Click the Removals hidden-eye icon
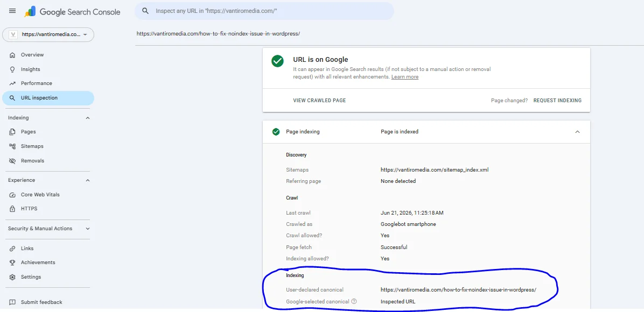The width and height of the screenshot is (644, 312). (x=12, y=160)
